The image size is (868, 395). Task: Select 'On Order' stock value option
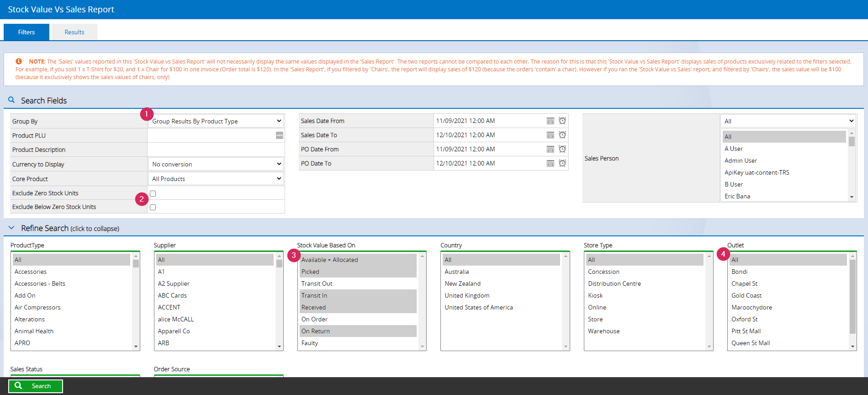(x=358, y=319)
